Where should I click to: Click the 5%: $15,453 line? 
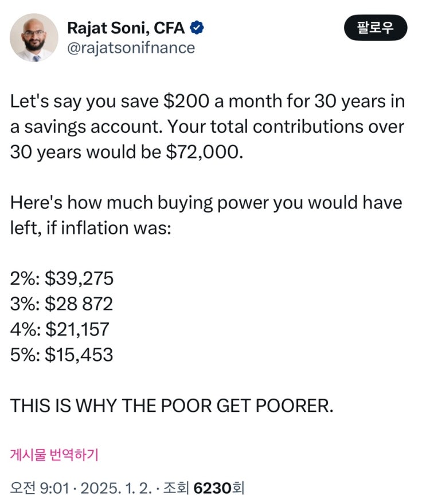click(x=61, y=355)
